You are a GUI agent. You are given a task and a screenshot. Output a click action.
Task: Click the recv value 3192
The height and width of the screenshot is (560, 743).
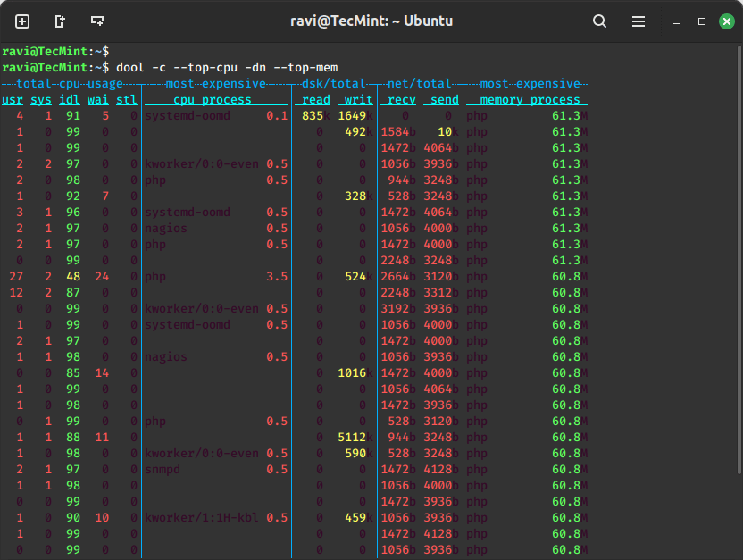(x=395, y=308)
